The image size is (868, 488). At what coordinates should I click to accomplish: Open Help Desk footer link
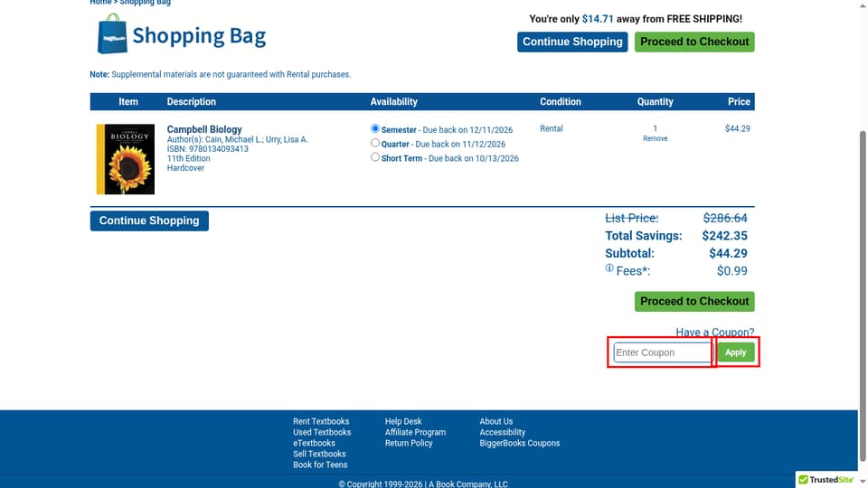point(403,422)
